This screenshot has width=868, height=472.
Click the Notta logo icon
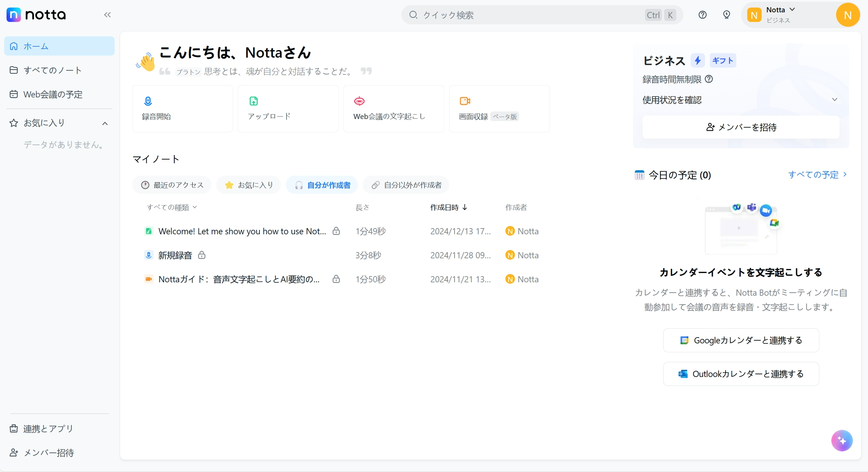tap(14, 15)
